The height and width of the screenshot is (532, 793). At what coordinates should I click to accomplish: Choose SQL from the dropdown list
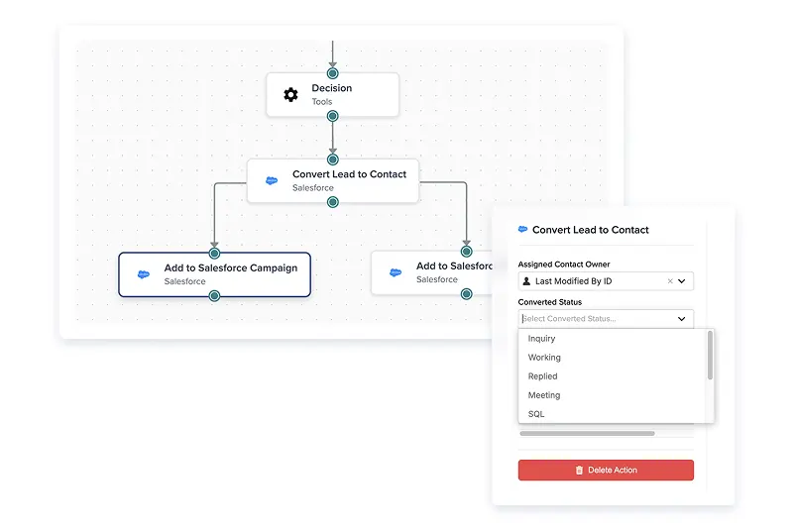536,414
